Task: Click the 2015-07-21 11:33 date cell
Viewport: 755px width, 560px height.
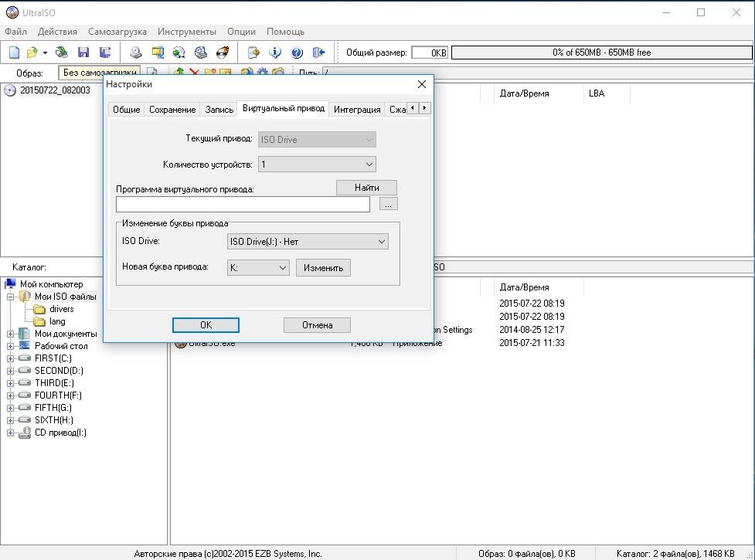Action: [532, 342]
